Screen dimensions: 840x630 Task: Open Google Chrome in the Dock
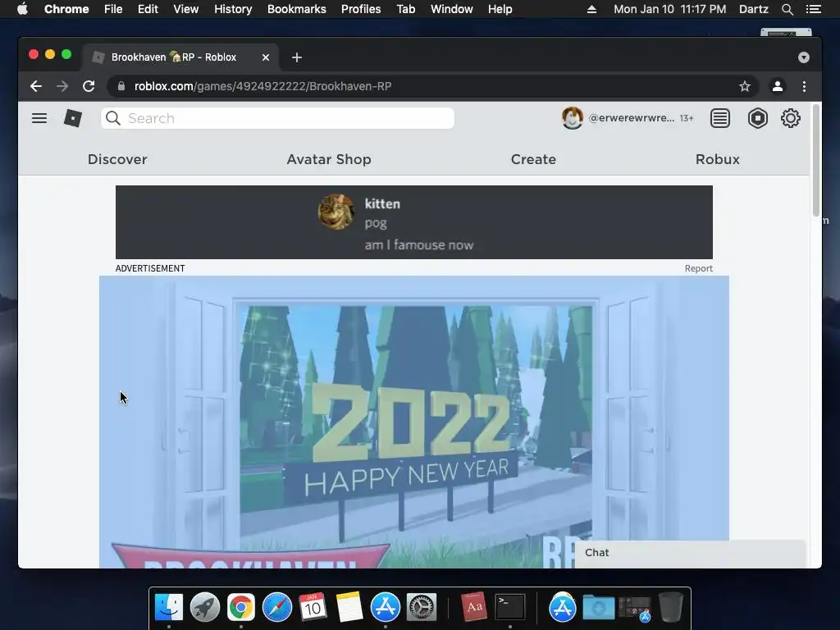(x=241, y=607)
